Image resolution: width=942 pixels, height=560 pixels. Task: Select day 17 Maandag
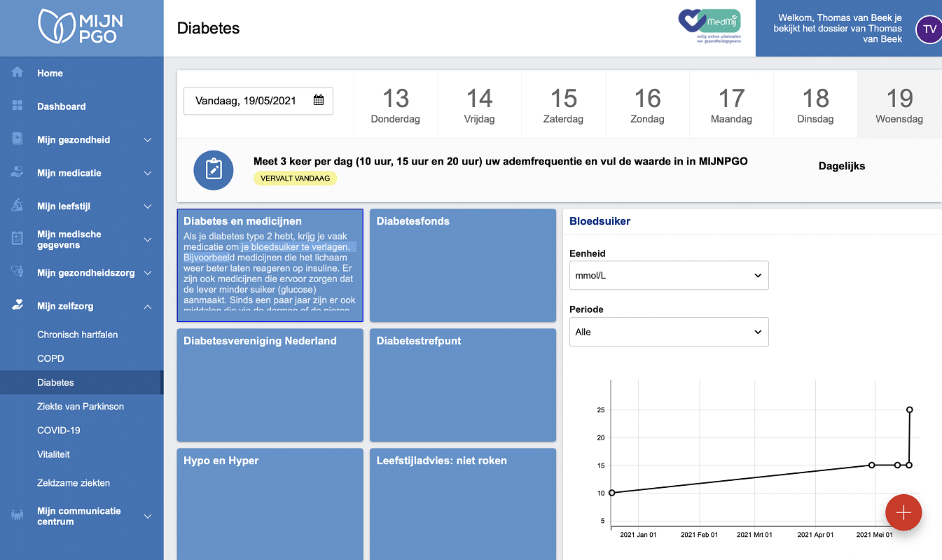731,104
